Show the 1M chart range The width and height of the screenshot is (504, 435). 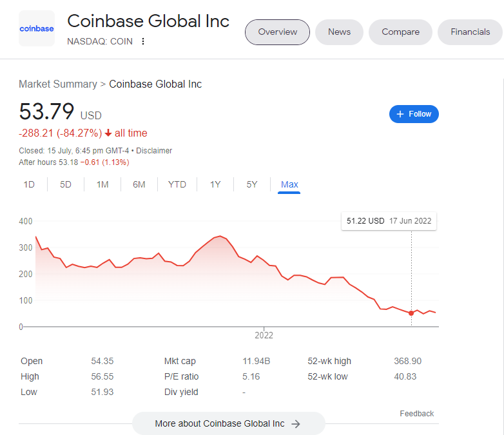coord(102,184)
